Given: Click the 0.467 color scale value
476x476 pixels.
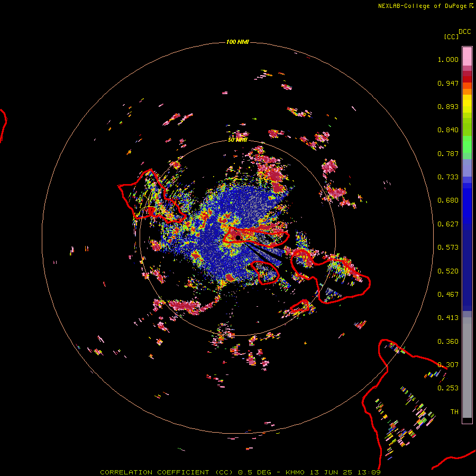Looking at the screenshot, I should 448,295.
